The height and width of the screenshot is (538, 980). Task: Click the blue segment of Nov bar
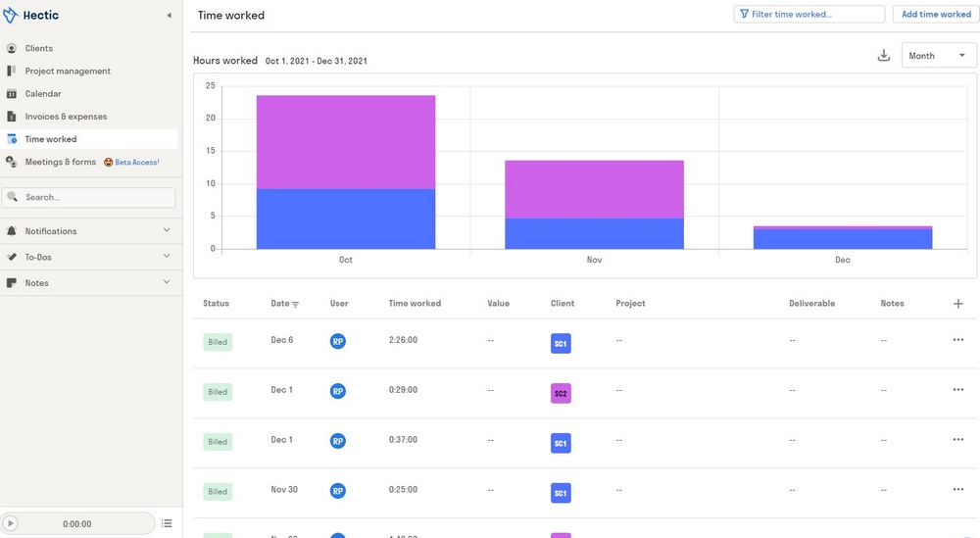595,233
